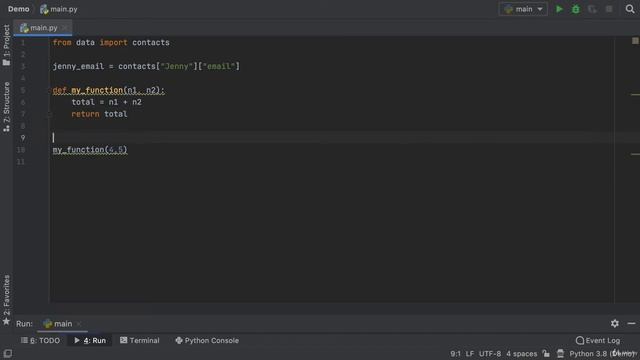Click the fold marker next to return total
This screenshot has height=360, width=640.
(49, 115)
